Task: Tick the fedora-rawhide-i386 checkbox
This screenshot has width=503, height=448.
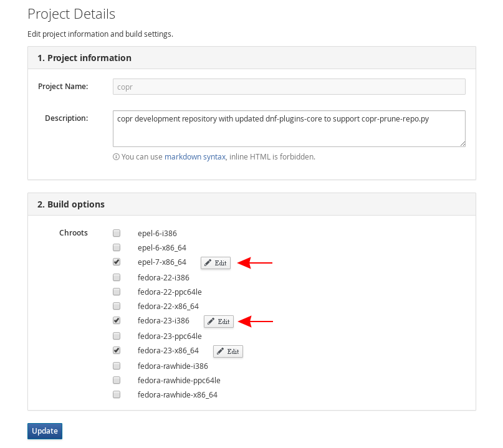Action: click(x=117, y=365)
